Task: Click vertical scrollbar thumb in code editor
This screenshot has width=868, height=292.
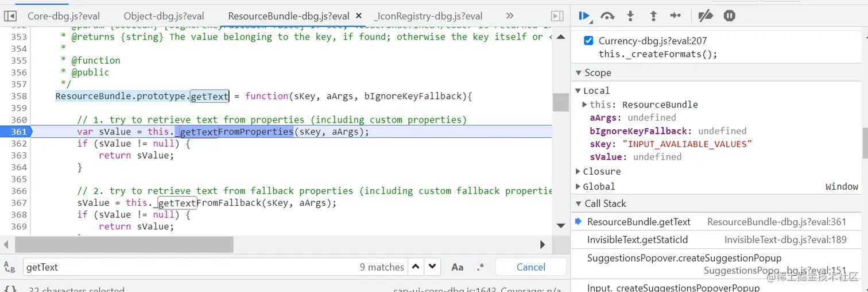Action: pyautogui.click(x=560, y=102)
